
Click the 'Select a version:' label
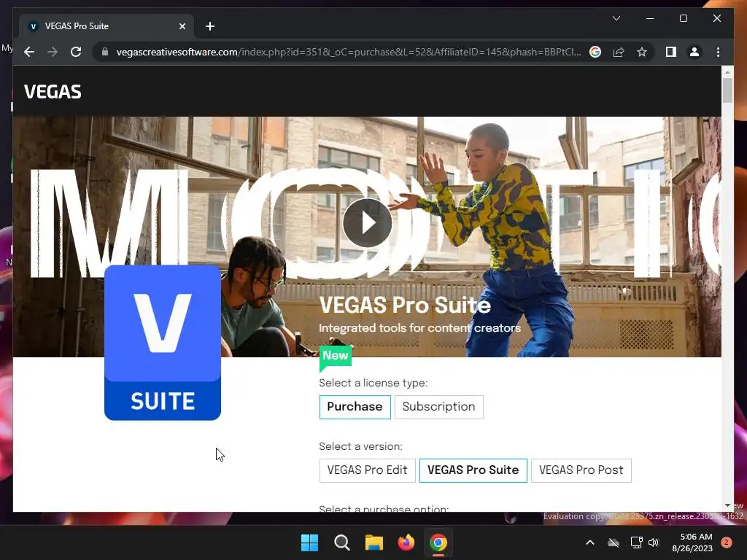pyautogui.click(x=360, y=446)
